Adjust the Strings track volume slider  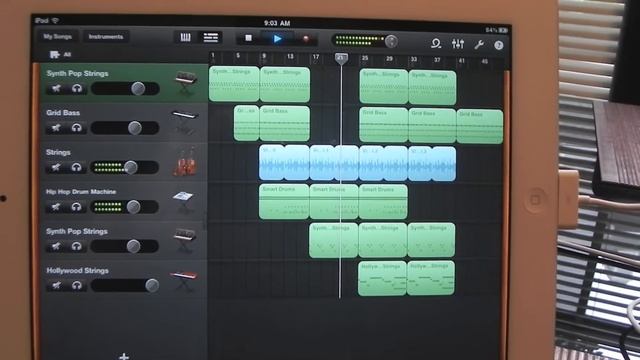click(x=125, y=167)
